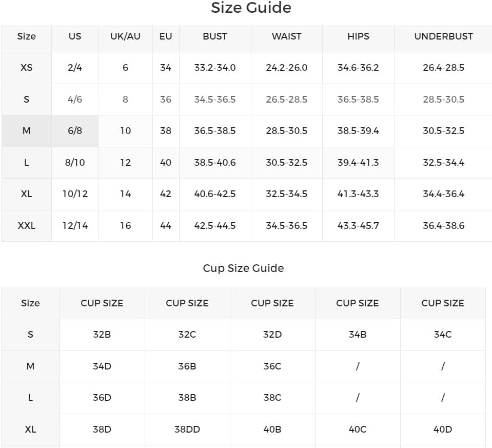Click the XS underbust value 26.4-28.5
The image size is (492, 448).
[x=443, y=68]
